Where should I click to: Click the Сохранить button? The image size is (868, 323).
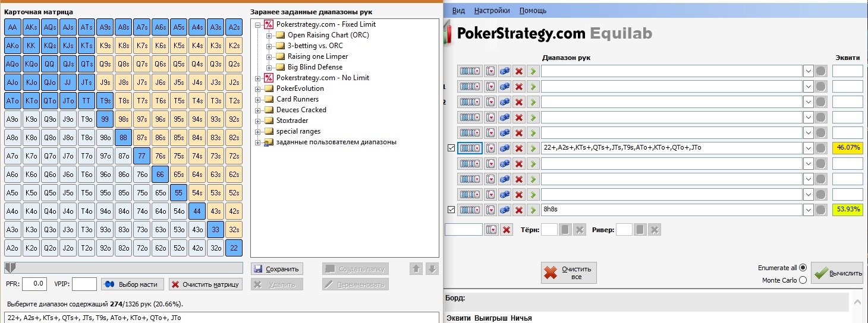point(277,269)
